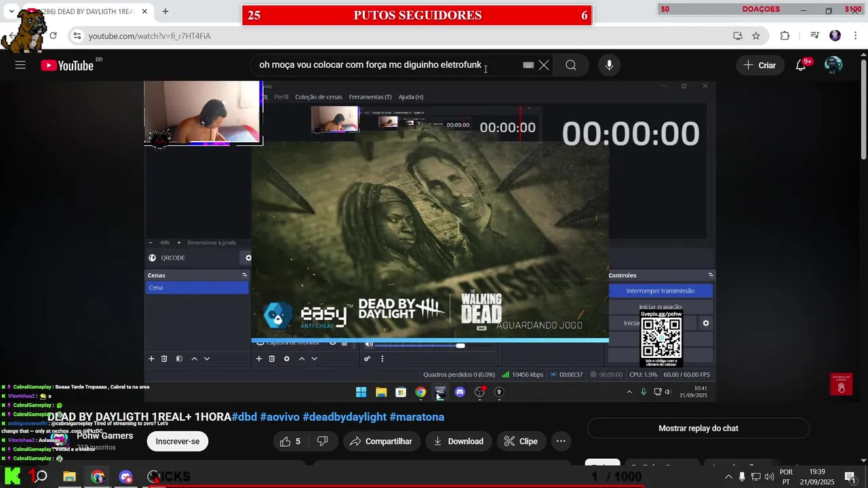
Task: Like the video with thumbs up
Action: (x=290, y=441)
